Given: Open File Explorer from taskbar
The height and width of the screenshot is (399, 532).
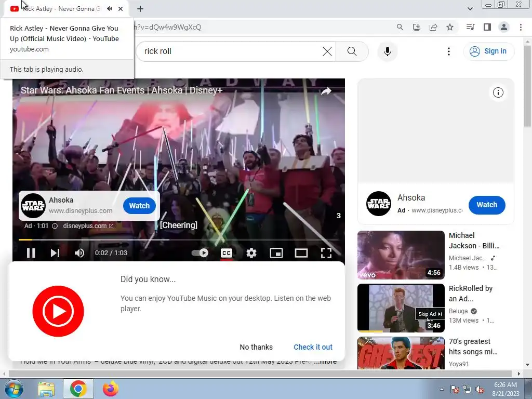Looking at the screenshot, I should coord(46,389).
